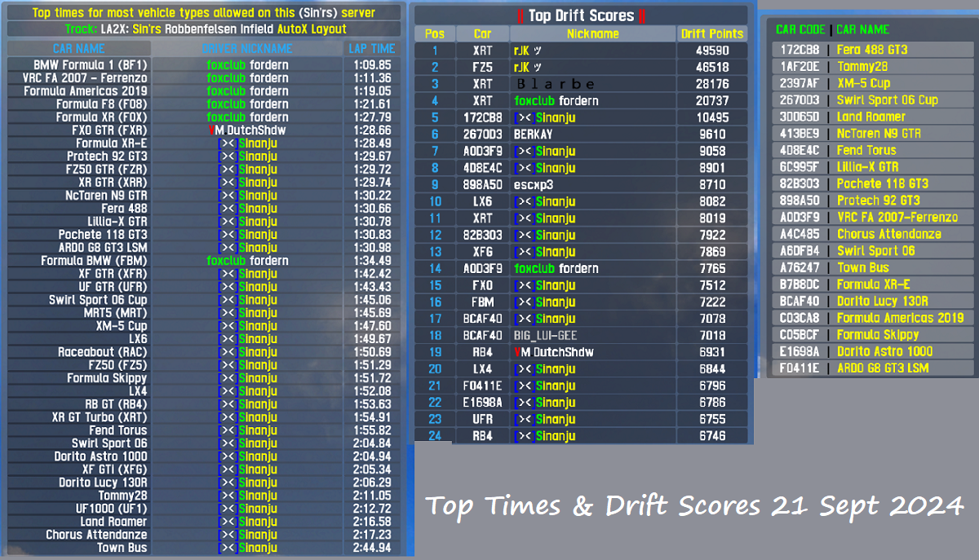The image size is (979, 560).
Task: Click 'Land Roamer' in car code list
Action: (x=871, y=117)
